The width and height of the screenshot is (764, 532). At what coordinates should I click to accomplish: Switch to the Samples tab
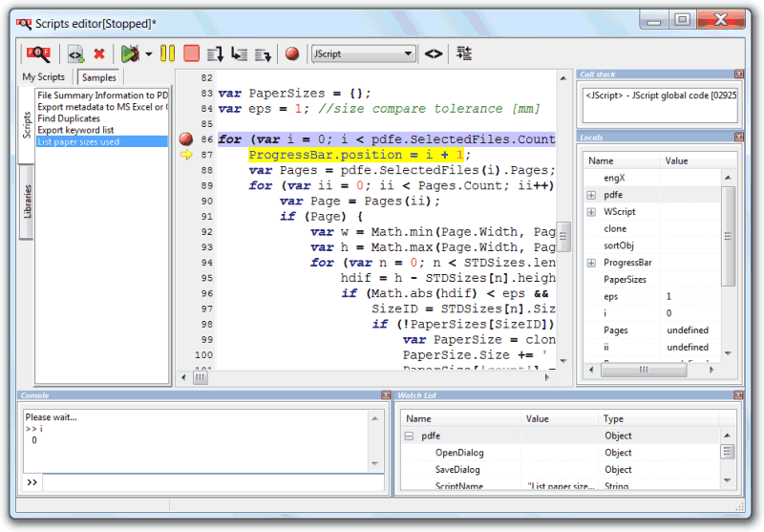(99, 77)
